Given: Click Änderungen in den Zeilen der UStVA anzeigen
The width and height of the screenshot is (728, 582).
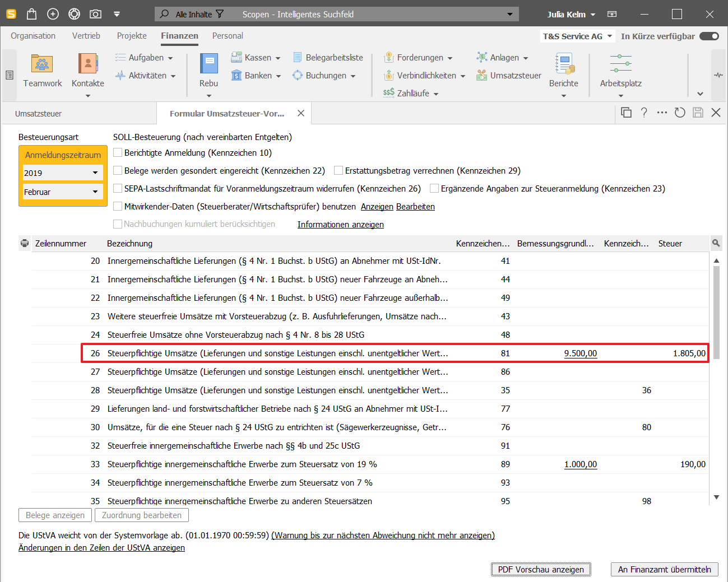Looking at the screenshot, I should (x=101, y=547).
